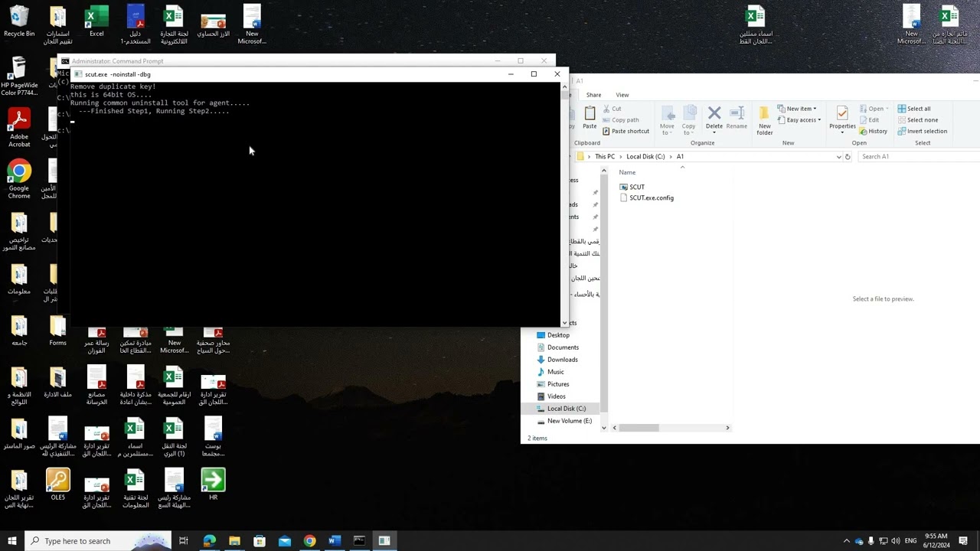Click the Name column header
980x551 pixels.
(x=627, y=172)
